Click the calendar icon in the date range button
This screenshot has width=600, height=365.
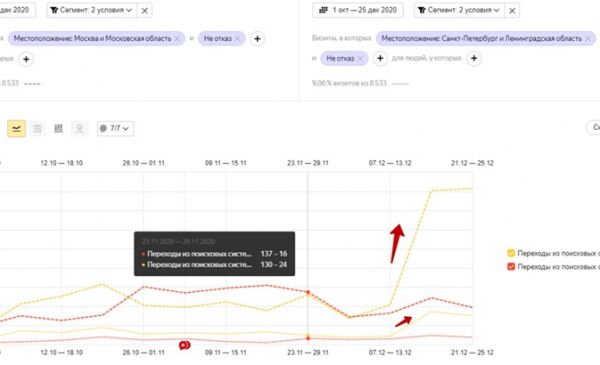coord(323,10)
